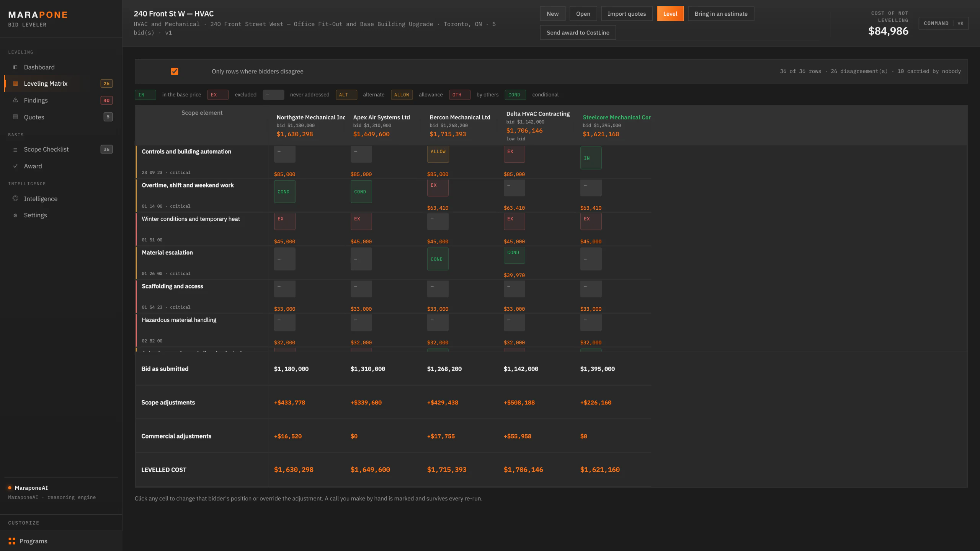Click Import quotes button
Screen dimensions: 980x551
[627, 14]
